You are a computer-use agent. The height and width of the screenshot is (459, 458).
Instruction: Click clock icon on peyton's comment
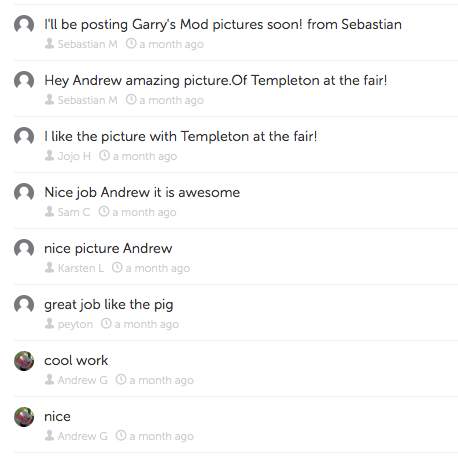point(106,323)
